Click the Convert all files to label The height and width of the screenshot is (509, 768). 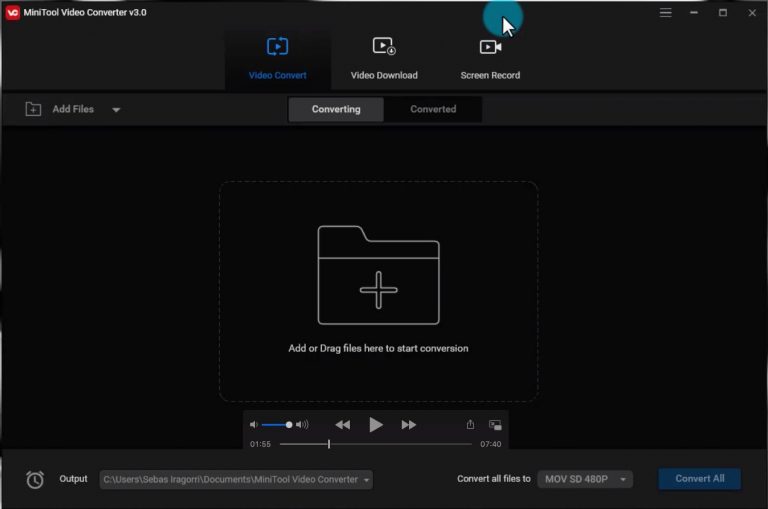pos(494,479)
